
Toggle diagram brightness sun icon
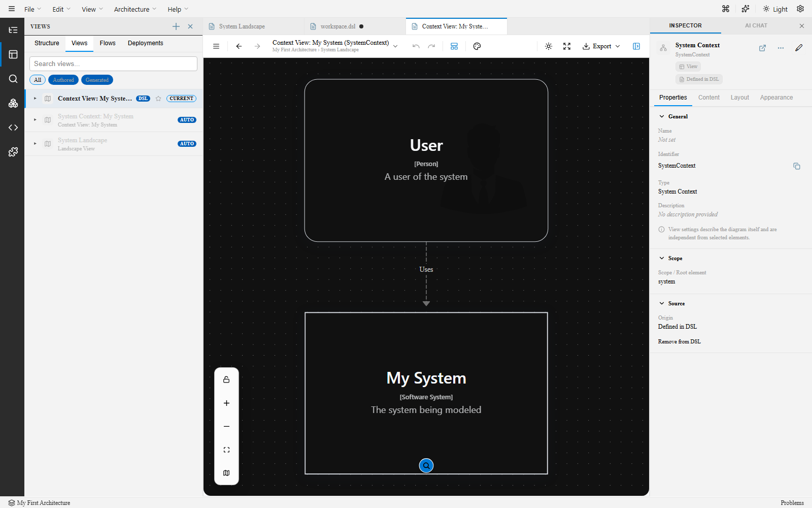(549, 46)
